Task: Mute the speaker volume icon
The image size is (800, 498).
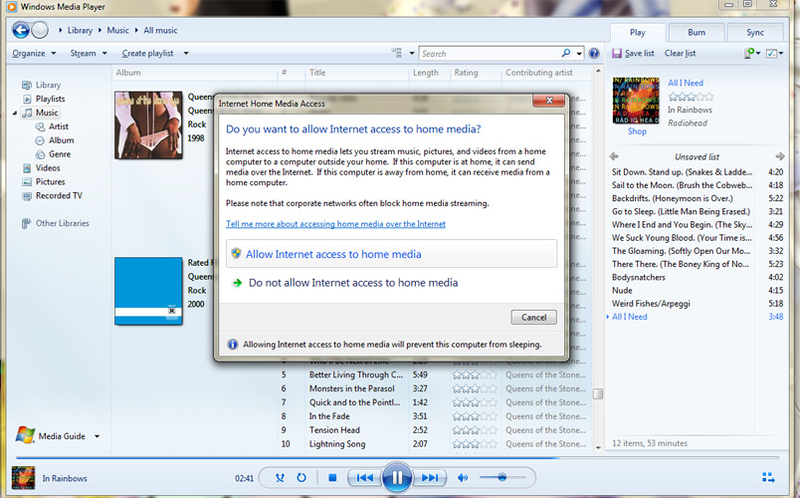Action: (463, 478)
